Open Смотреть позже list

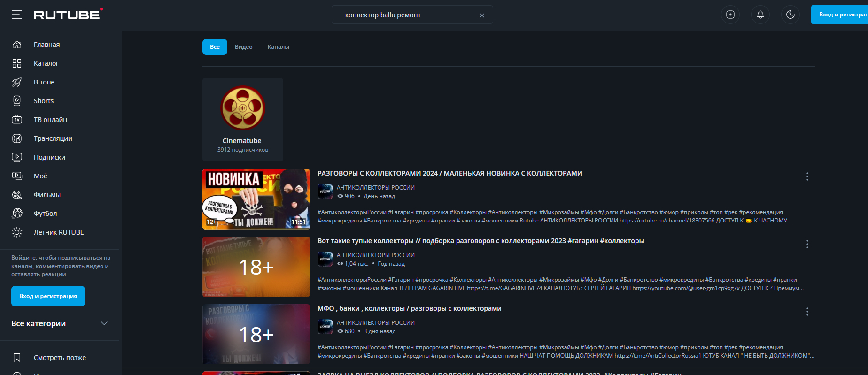click(60, 358)
